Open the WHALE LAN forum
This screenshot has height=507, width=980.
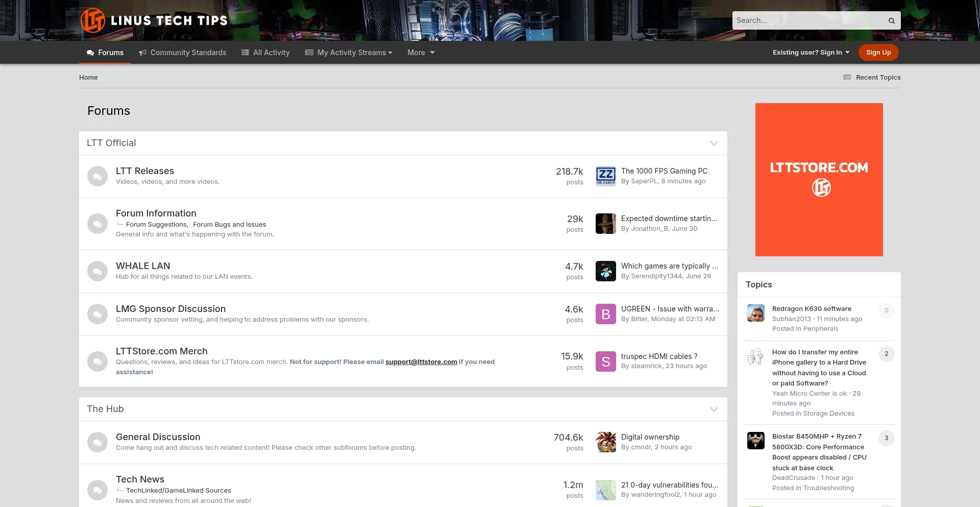[x=143, y=266]
